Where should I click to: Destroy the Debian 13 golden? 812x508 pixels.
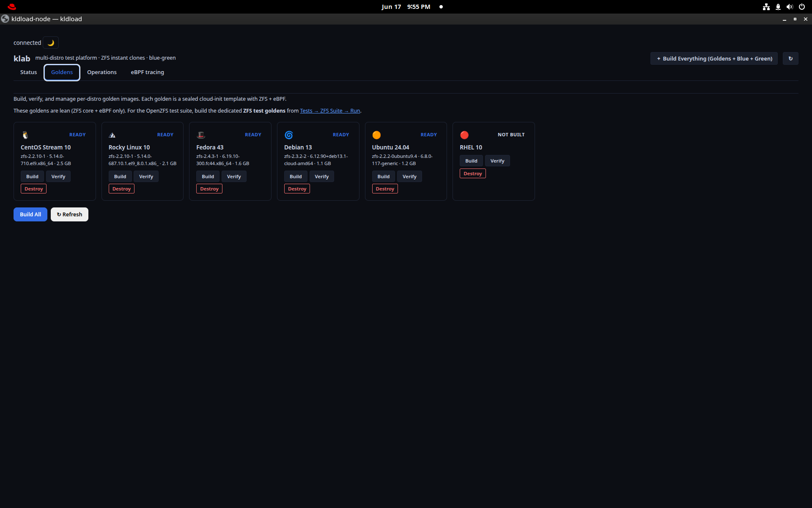click(x=297, y=189)
